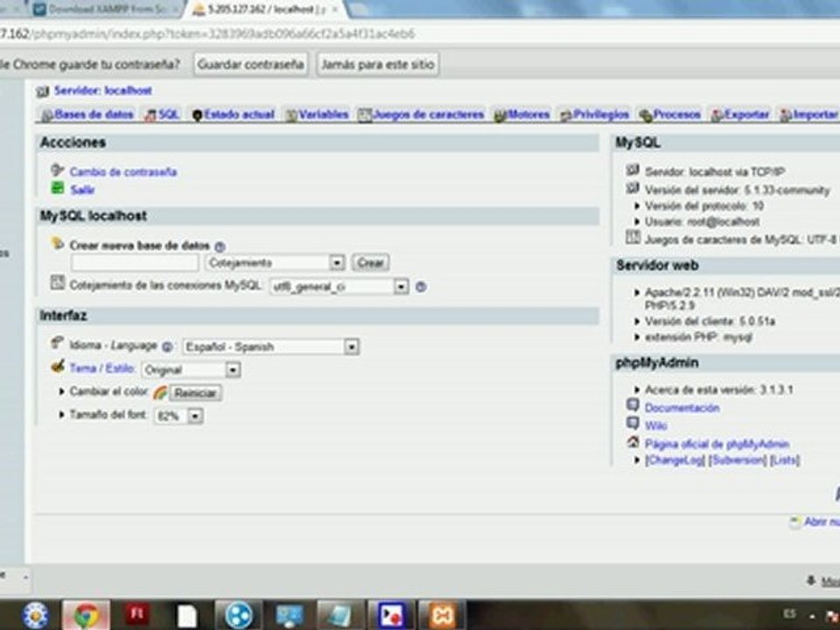840x630 pixels.
Task: Click icon beside Cotejamiento de las conexiones MySQL
Action: pyautogui.click(x=58, y=283)
